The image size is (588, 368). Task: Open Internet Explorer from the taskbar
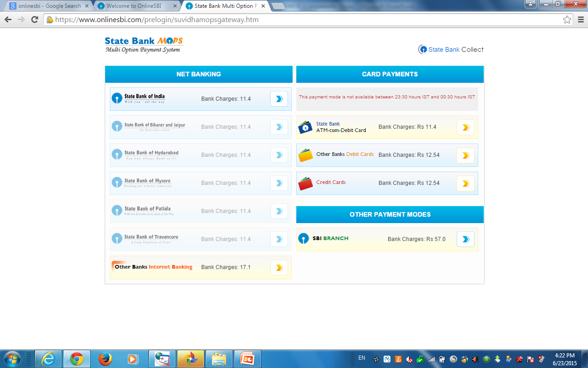(x=48, y=359)
